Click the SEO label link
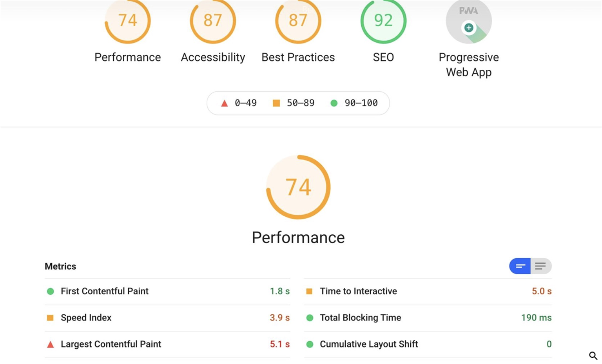Screen dimensions: 602x364 (x=383, y=57)
